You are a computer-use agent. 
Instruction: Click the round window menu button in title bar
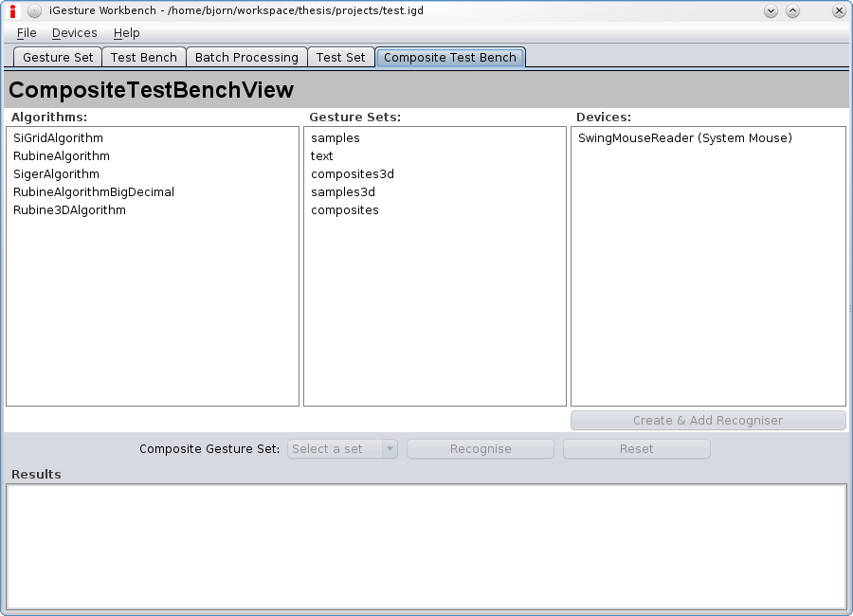[x=34, y=11]
